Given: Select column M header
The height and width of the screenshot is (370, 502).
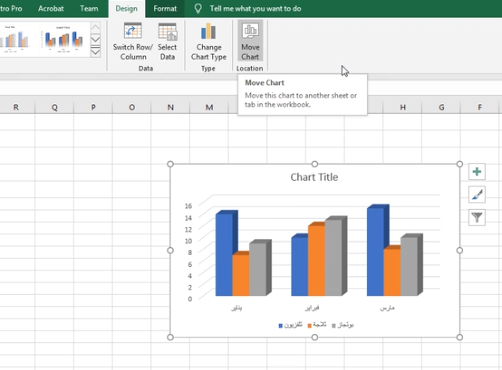Looking at the screenshot, I should 209,107.
